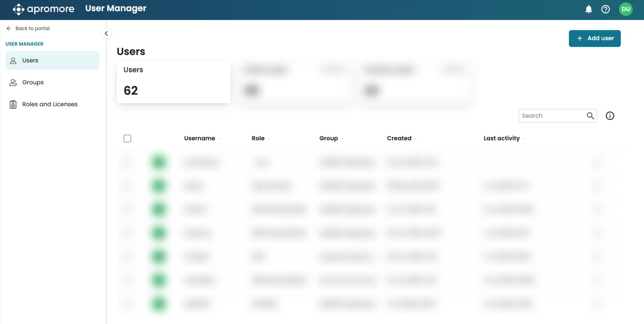Tick the select-all users checkbox
The height and width of the screenshot is (324, 644).
[127, 139]
